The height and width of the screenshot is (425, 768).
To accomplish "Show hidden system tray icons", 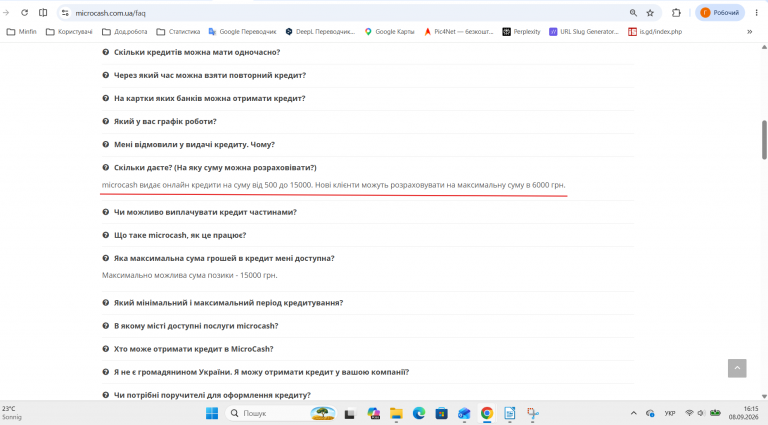I will (x=633, y=413).
